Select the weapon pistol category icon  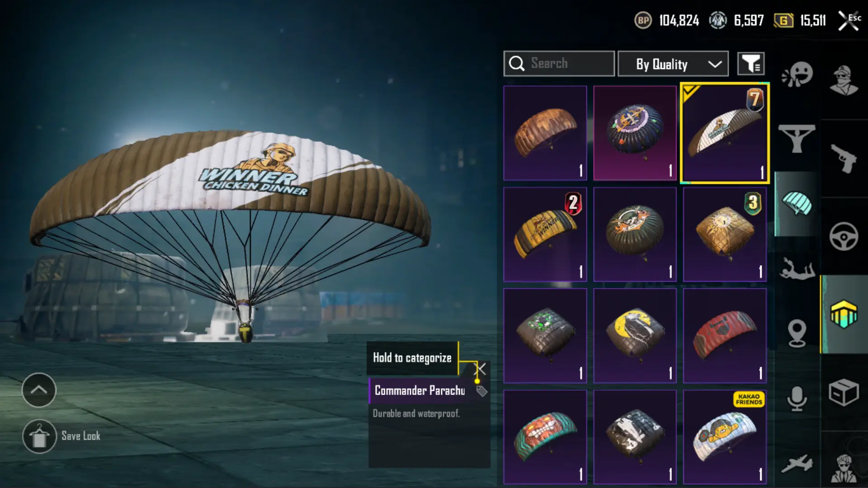coord(844,158)
